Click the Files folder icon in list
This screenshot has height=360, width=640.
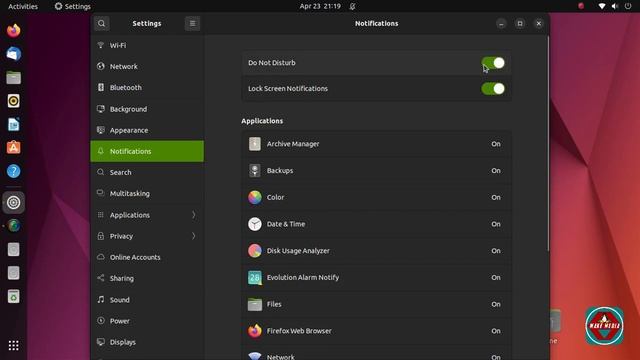coord(255,304)
